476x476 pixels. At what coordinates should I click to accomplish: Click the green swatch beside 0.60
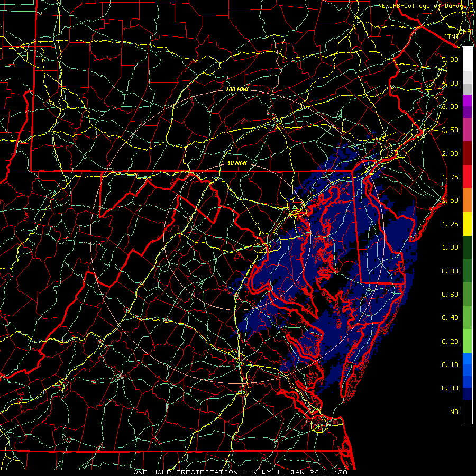pyautogui.click(x=467, y=294)
